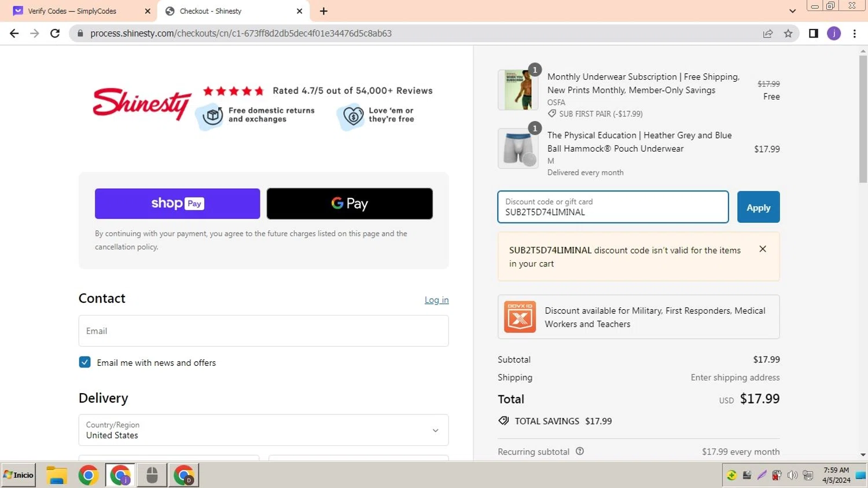Click the page vertical scrollbar
868x488 pixels.
tap(863, 119)
